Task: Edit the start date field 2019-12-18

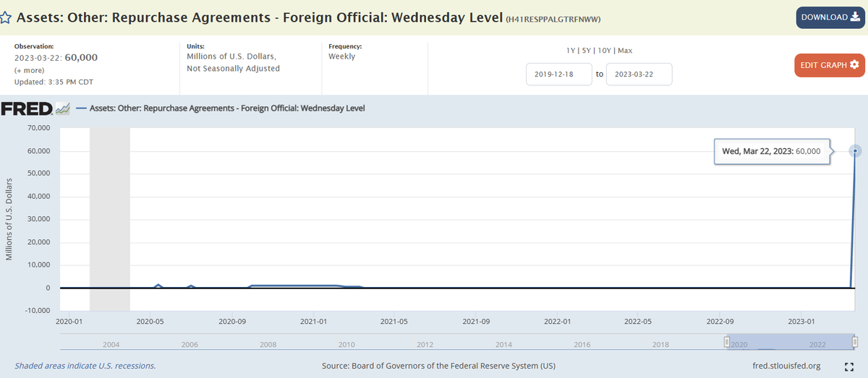Action: click(559, 74)
